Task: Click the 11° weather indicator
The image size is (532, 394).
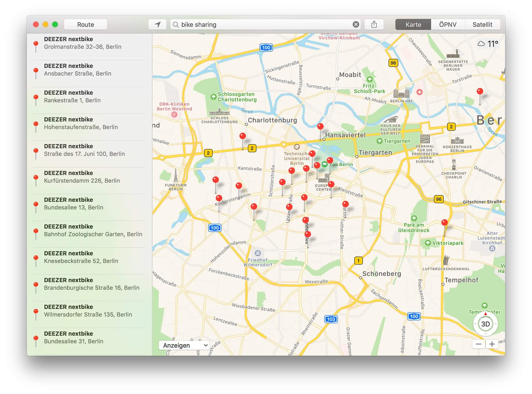Action: (x=488, y=43)
